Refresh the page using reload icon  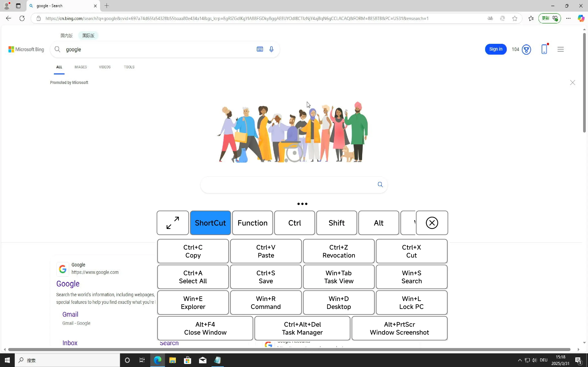pyautogui.click(x=22, y=18)
